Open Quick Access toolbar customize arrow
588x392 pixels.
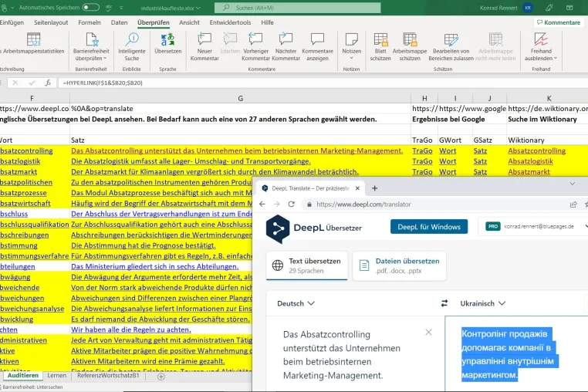click(x=121, y=8)
